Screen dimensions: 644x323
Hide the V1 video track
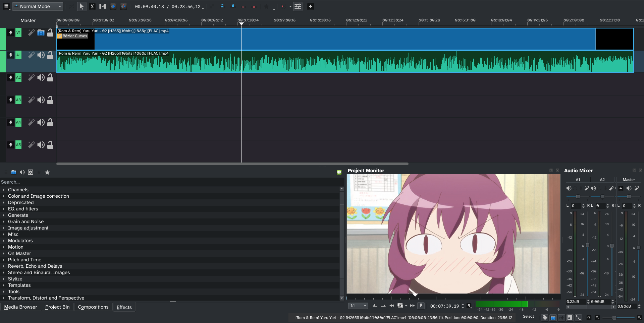tap(41, 33)
